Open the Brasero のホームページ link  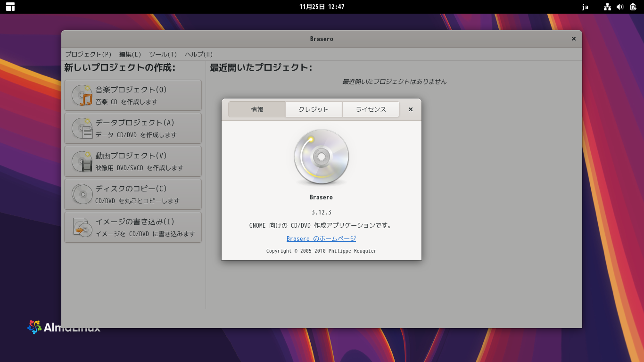pyautogui.click(x=322, y=239)
